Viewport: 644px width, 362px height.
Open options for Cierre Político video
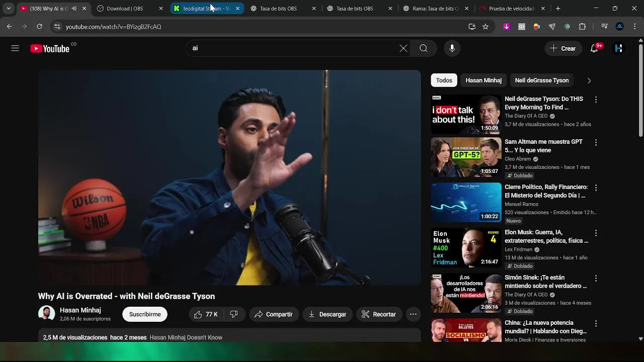[x=596, y=188]
